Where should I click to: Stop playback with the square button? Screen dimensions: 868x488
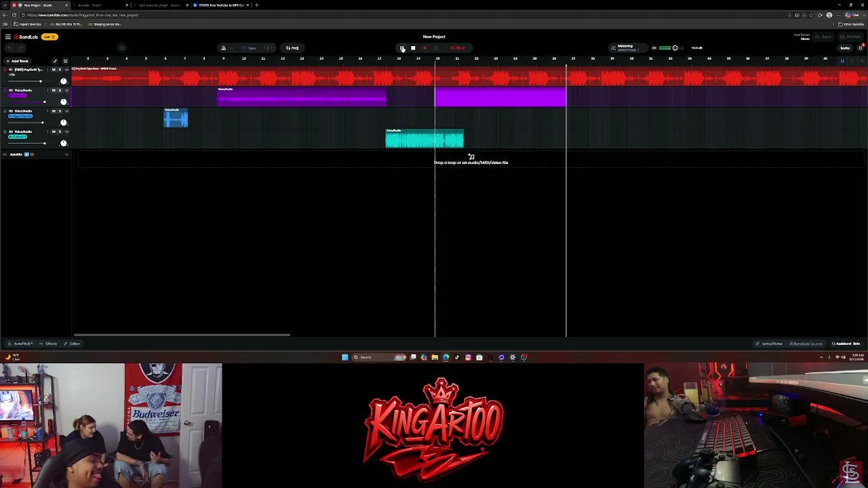pos(413,48)
